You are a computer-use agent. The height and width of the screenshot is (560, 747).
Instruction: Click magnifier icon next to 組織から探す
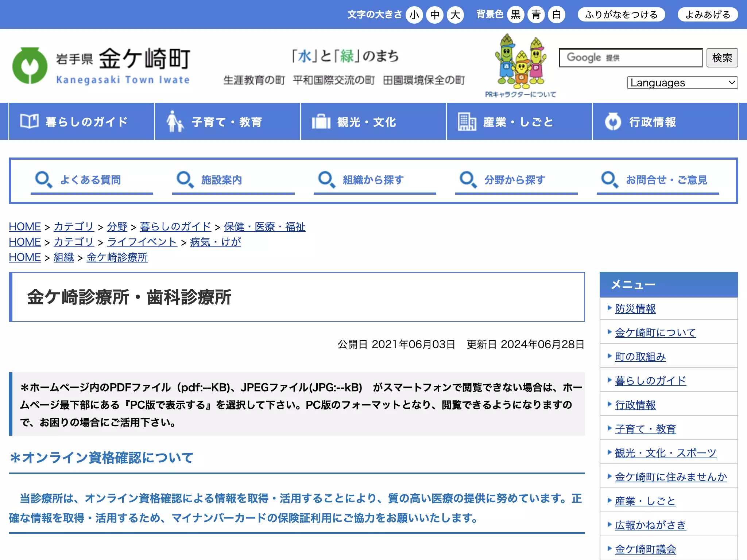(327, 180)
